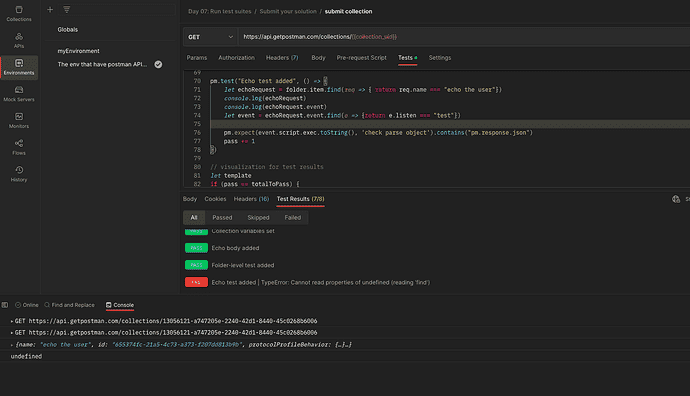Open the request Body tab
Image resolution: width=690 pixels, height=396 pixels.
click(318, 58)
